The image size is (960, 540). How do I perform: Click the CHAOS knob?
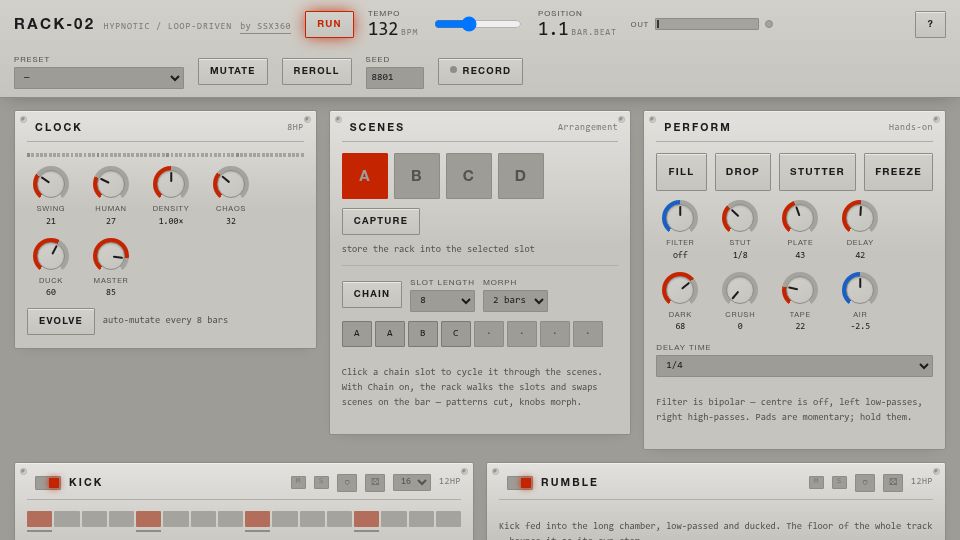(230, 183)
